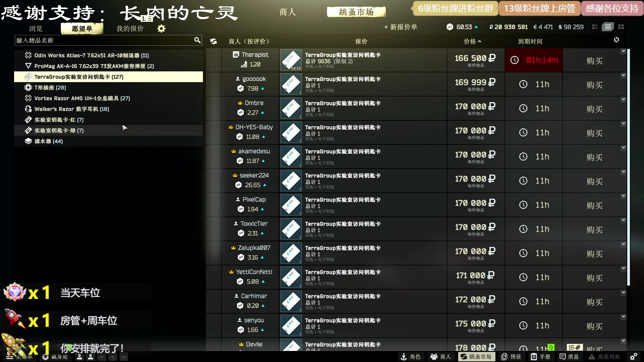Click the item name search field
The width and height of the screenshot is (644, 362).
[x=104, y=40]
